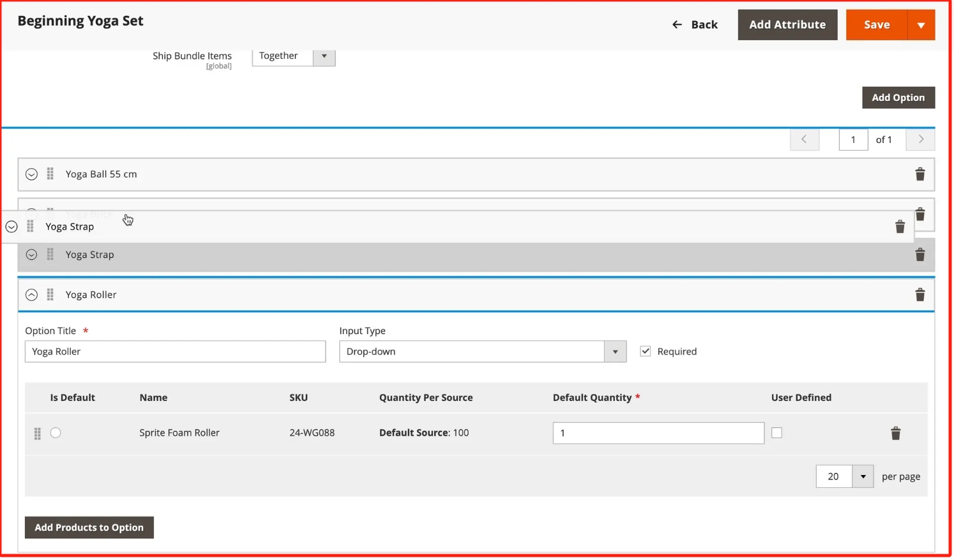Delete the Yoga Ball 55 cm option
The width and height of the screenshot is (954, 560).
920,174
